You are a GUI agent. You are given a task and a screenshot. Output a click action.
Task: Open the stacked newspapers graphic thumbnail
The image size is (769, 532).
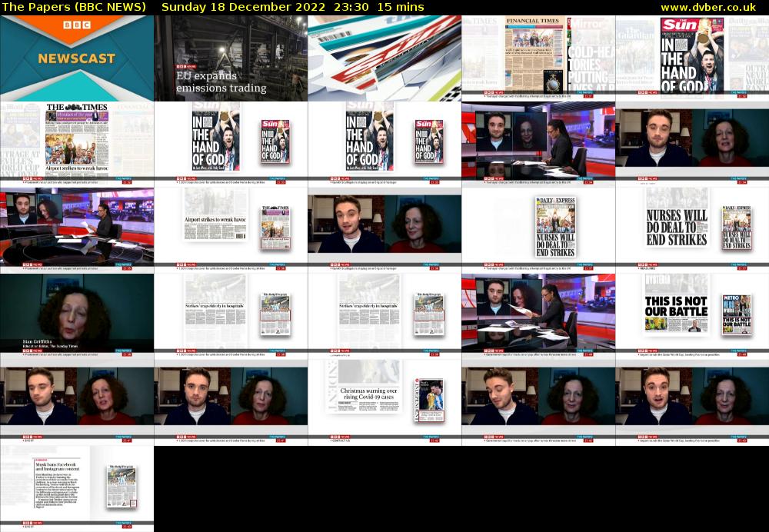tap(384, 58)
